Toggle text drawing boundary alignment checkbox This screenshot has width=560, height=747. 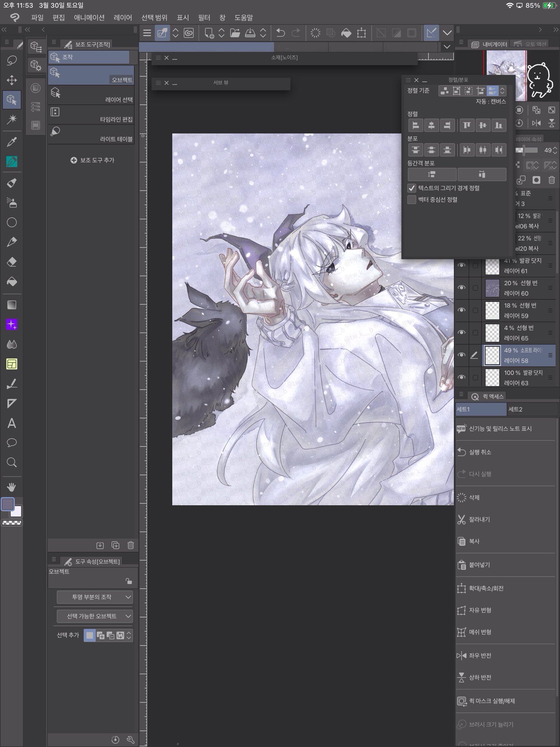point(412,188)
